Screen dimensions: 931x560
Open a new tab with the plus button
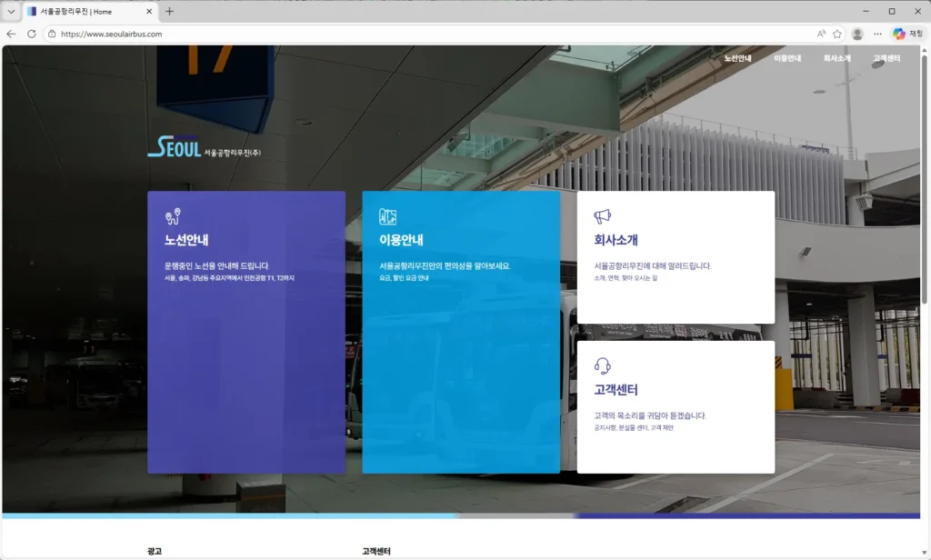169,12
